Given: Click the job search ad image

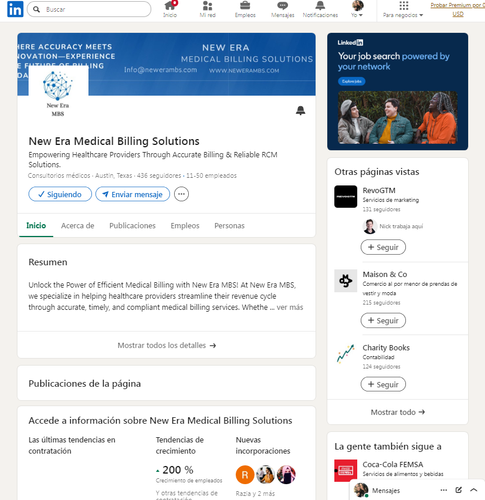Looking at the screenshot, I should [x=398, y=118].
